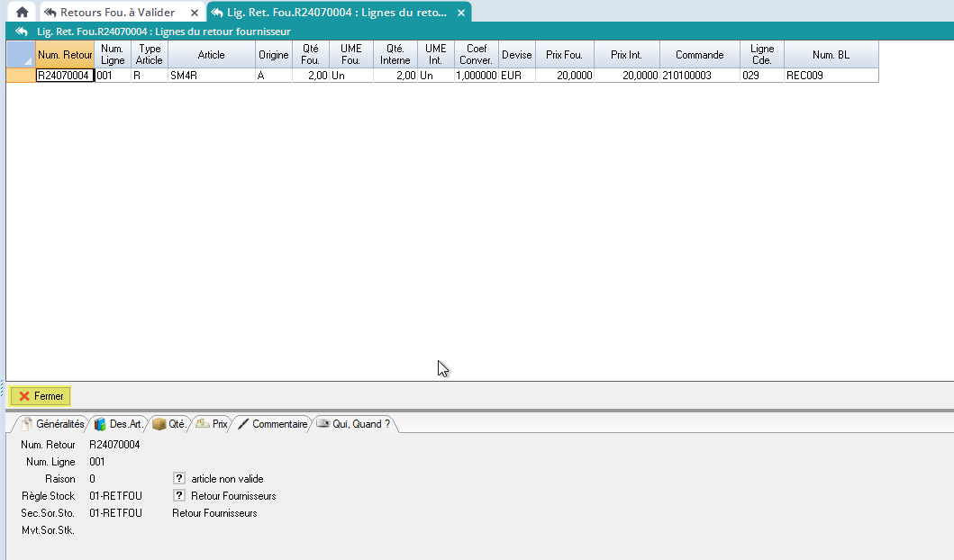
Task: Select the row header of line 001
Action: pos(21,77)
